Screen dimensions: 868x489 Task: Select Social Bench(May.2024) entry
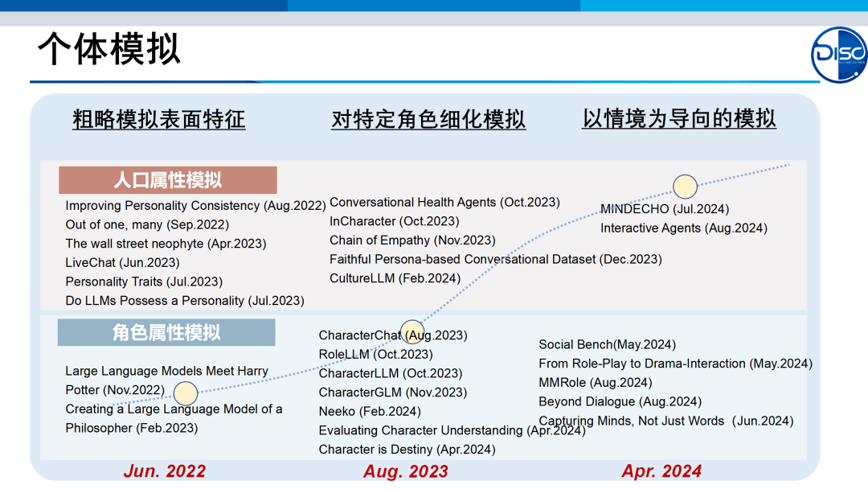pos(608,344)
